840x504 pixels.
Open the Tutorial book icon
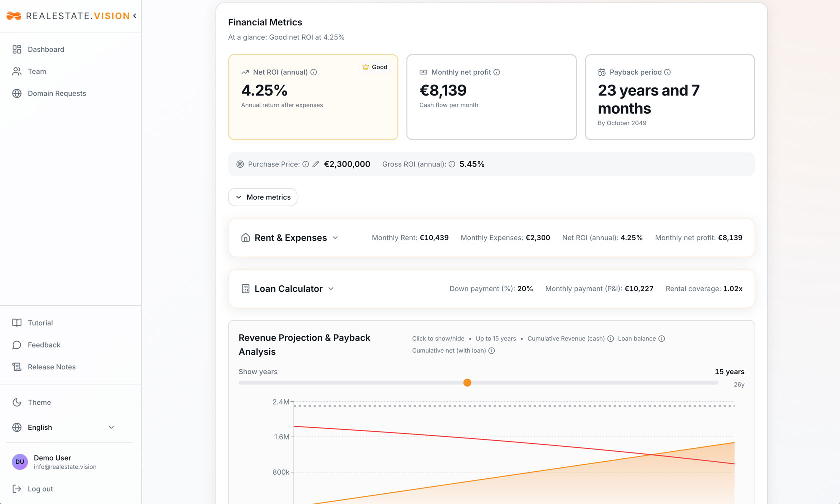coord(17,323)
